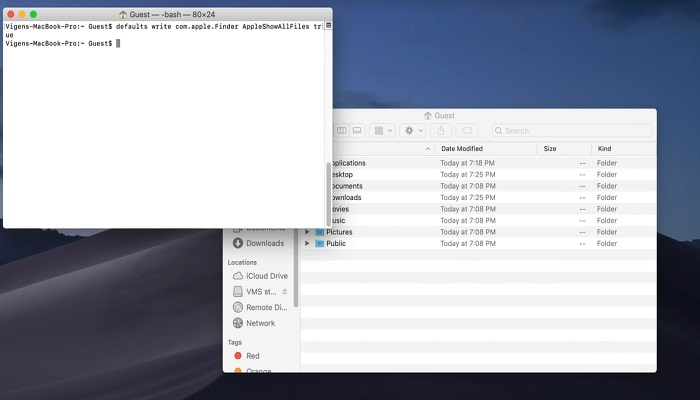Screen dimensions: 700x400
Task: Click the Red tag label text
Action: click(x=253, y=356)
